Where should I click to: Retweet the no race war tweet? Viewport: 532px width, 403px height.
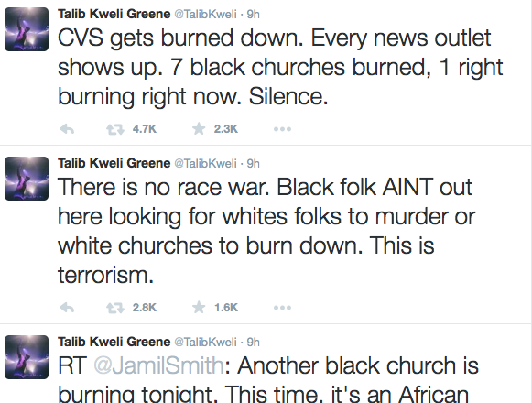[115, 308]
